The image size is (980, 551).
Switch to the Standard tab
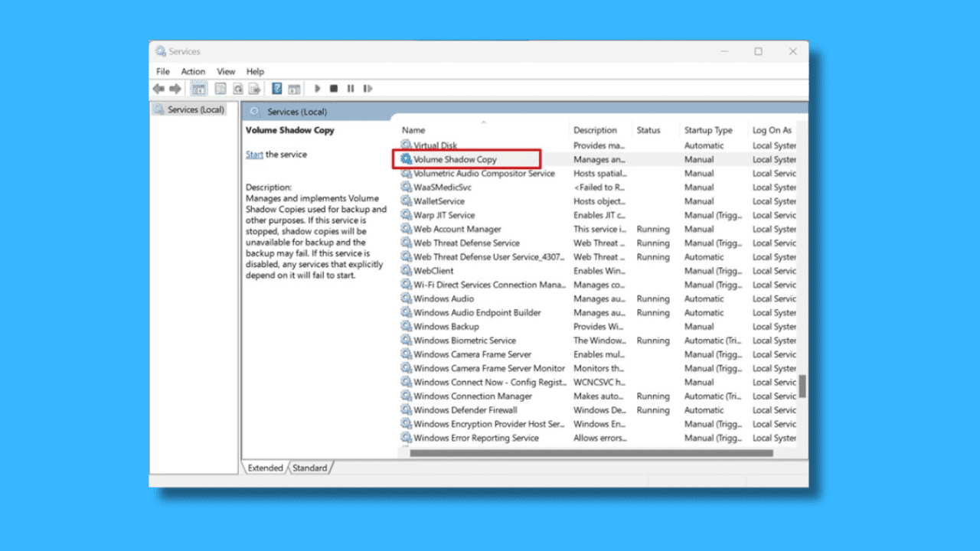[x=310, y=467]
